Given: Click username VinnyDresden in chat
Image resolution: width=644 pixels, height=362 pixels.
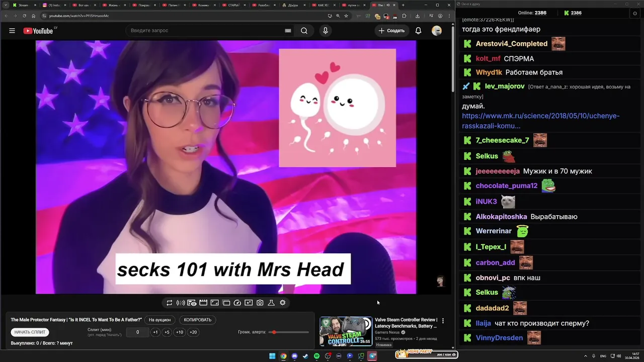Looking at the screenshot, I should (499, 338).
